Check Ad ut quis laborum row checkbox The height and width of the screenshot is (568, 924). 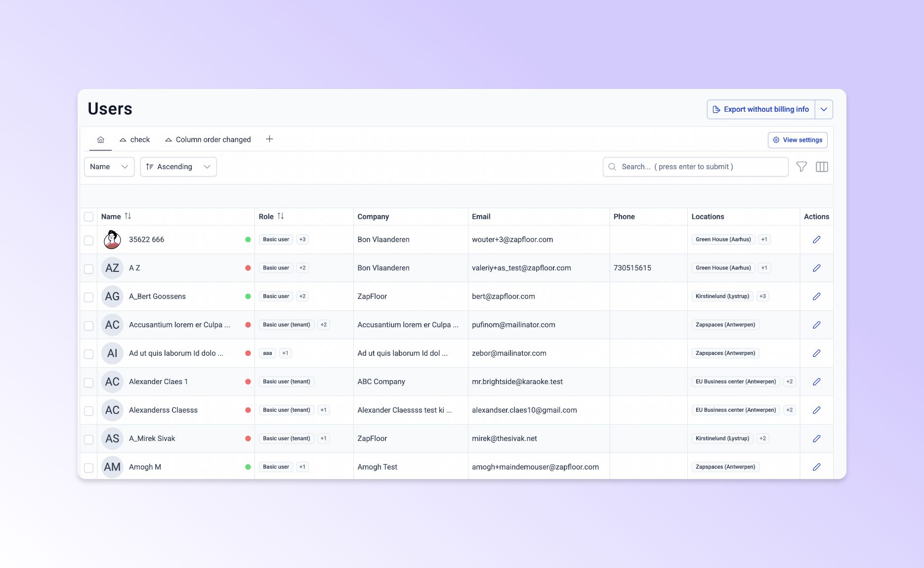point(88,354)
